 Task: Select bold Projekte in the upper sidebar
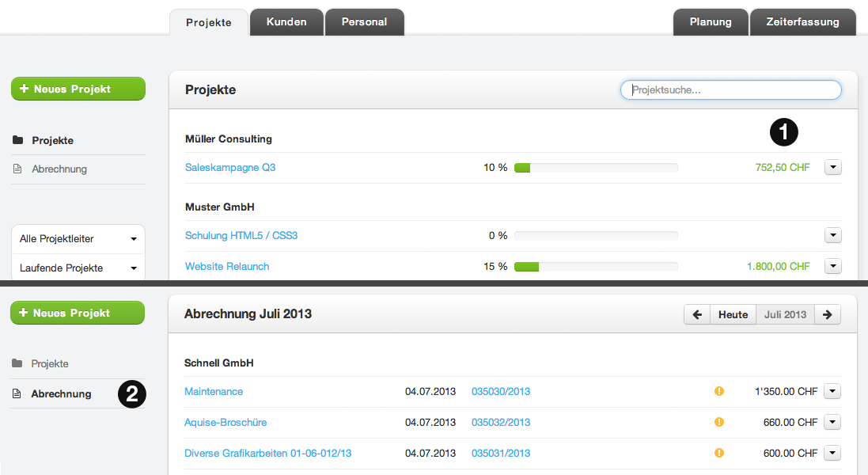[52, 141]
